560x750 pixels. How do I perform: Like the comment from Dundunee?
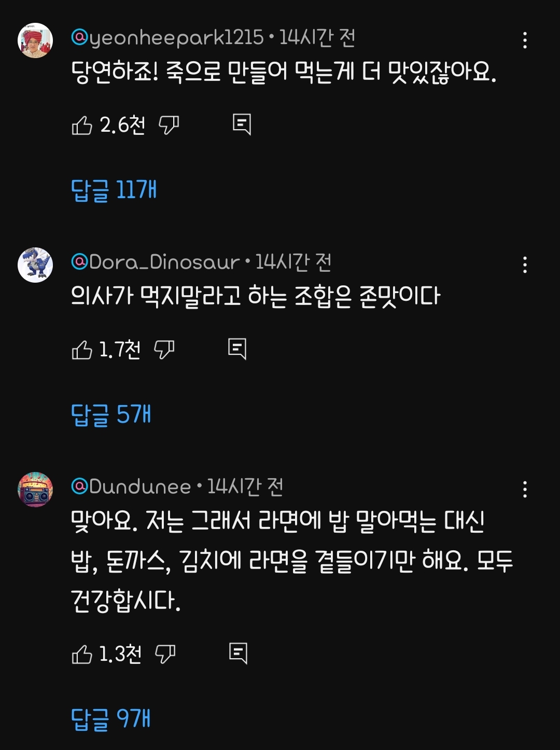(x=82, y=655)
